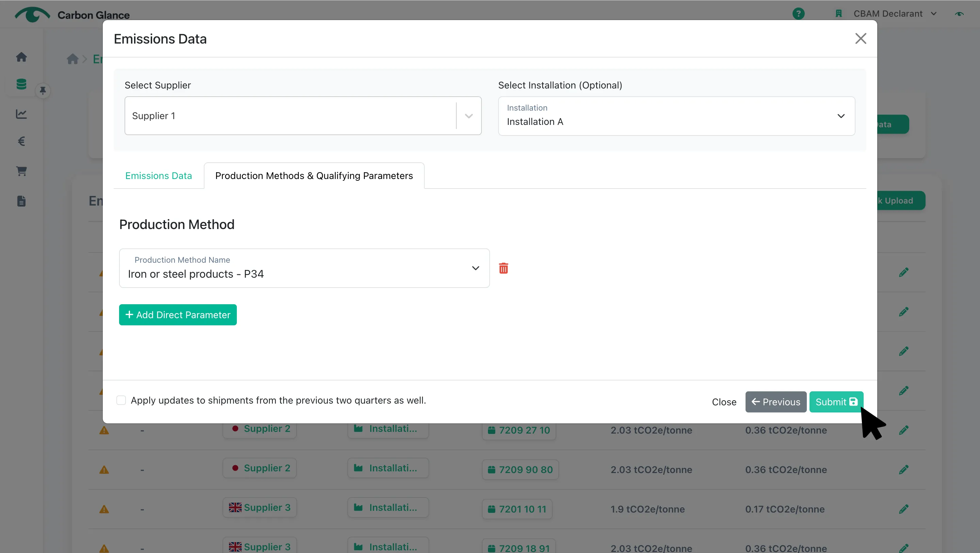This screenshot has width=980, height=553.
Task: Click the pin icon beside the sidebar
Action: tap(43, 91)
